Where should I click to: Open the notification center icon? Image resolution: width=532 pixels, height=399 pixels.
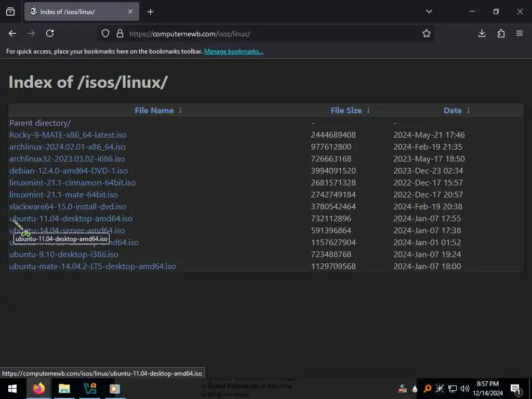pos(516,389)
